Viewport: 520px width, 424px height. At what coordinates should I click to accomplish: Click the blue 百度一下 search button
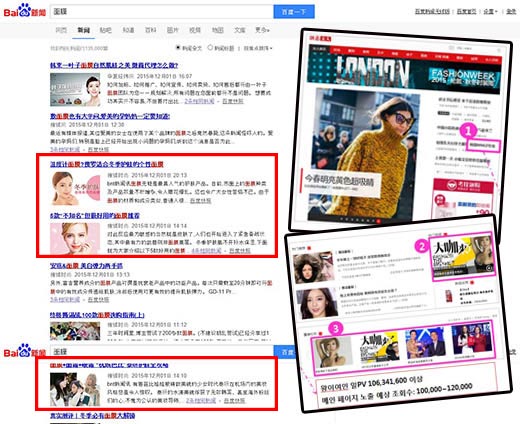(294, 12)
